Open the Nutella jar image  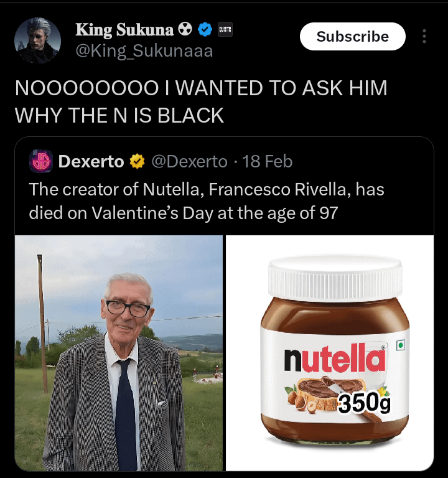(330, 353)
